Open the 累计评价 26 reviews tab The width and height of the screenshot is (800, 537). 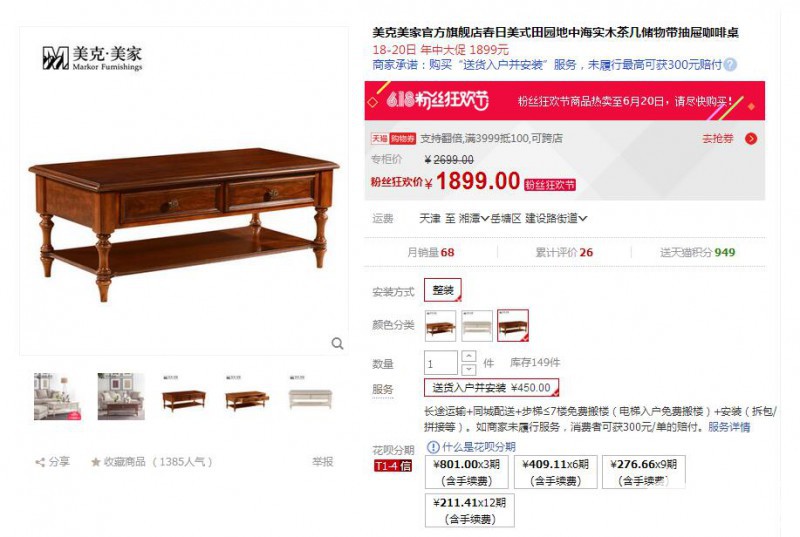tap(564, 252)
